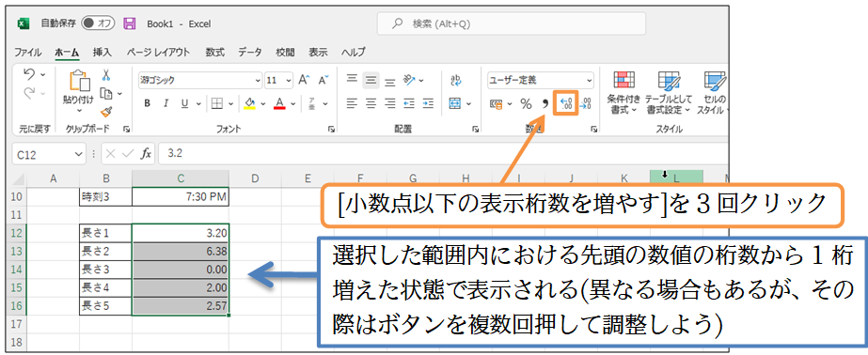Screen dimensions: 868x355
Task: Select column D header
Action: click(x=255, y=178)
